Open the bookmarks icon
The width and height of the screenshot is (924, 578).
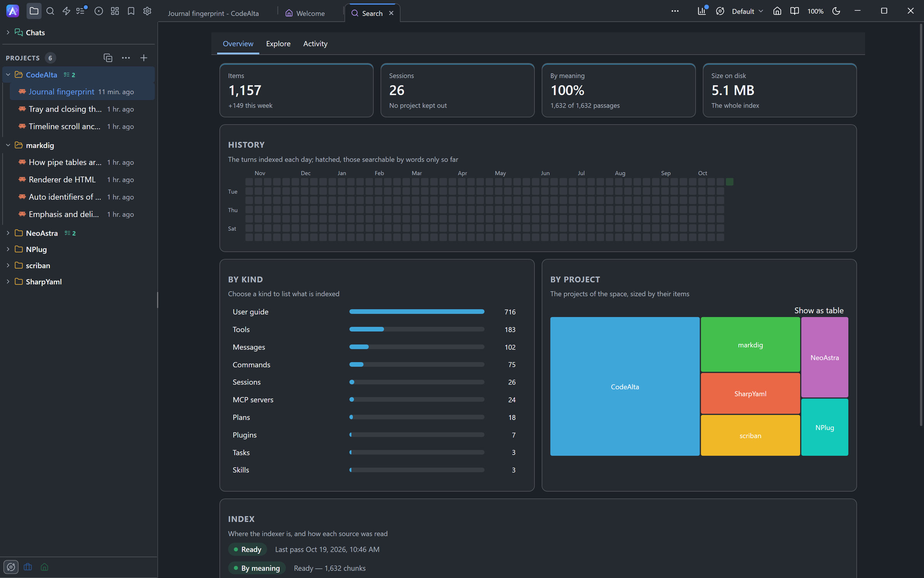tap(131, 11)
